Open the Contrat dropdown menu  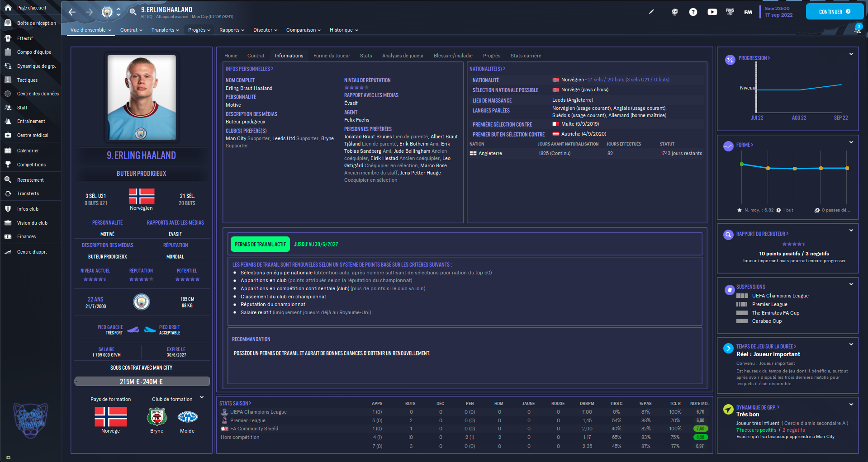click(131, 30)
